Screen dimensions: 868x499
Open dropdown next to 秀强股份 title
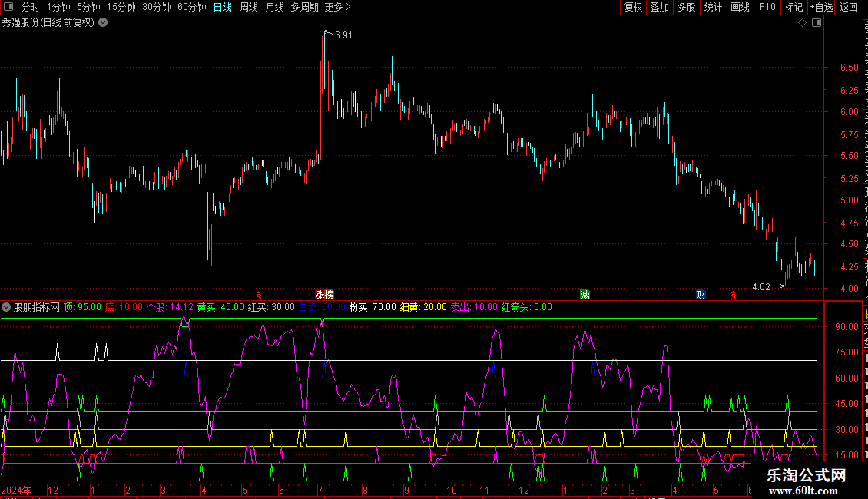tap(103, 23)
